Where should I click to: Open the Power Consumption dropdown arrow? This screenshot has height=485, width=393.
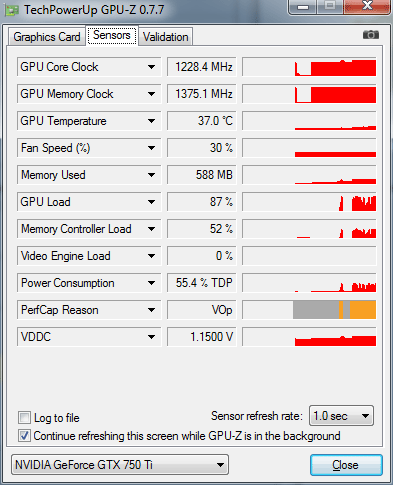[x=151, y=283]
